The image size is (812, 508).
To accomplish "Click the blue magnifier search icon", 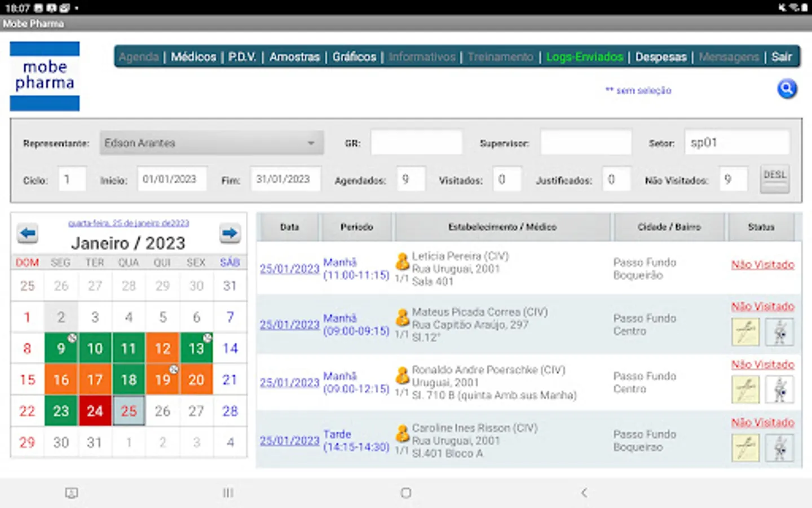I will 787,89.
